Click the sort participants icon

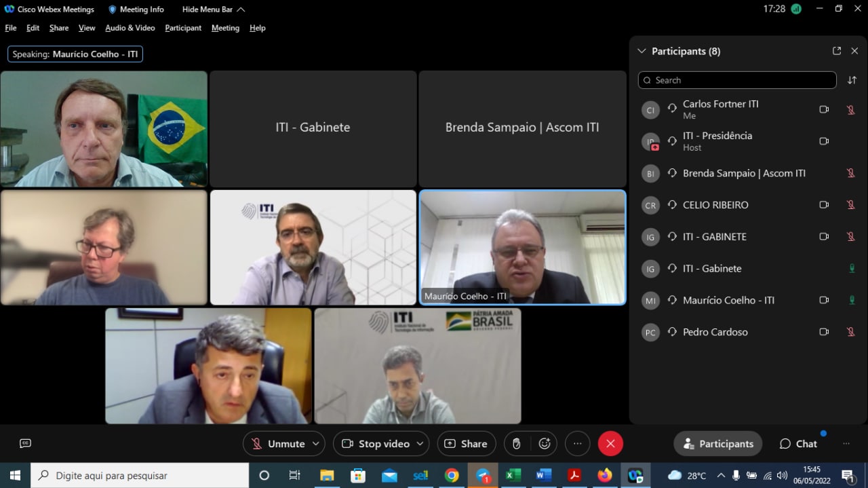(x=852, y=80)
